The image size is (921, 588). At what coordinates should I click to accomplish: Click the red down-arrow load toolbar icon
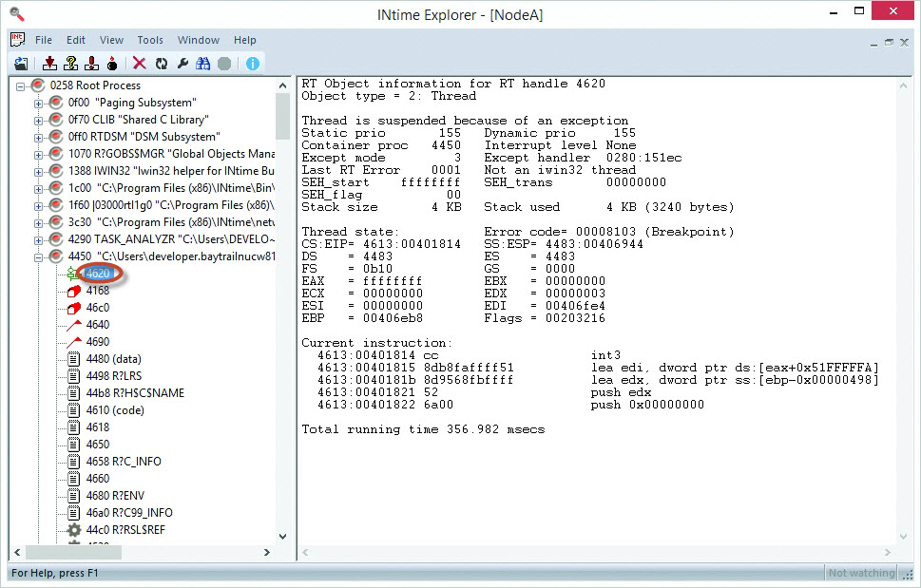click(x=50, y=64)
